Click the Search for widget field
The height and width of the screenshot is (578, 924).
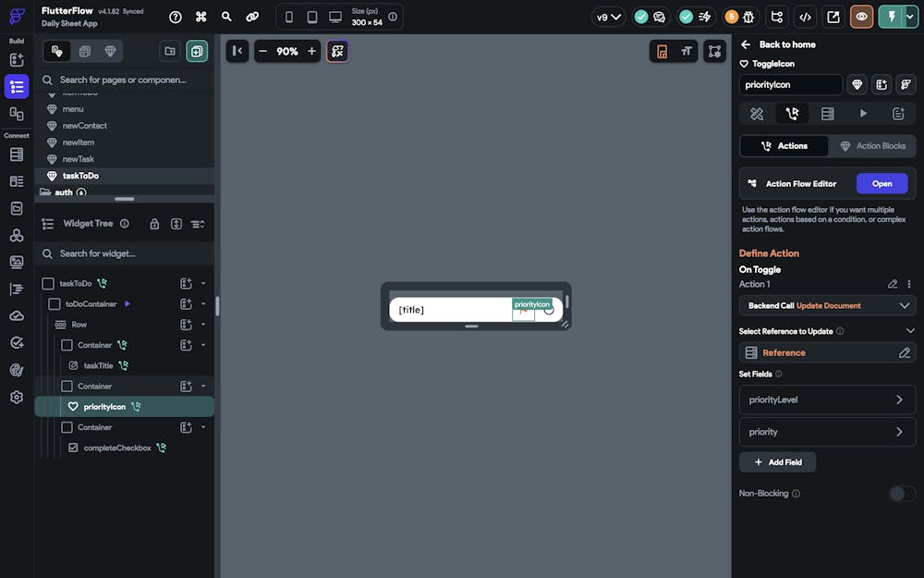pyautogui.click(x=125, y=253)
